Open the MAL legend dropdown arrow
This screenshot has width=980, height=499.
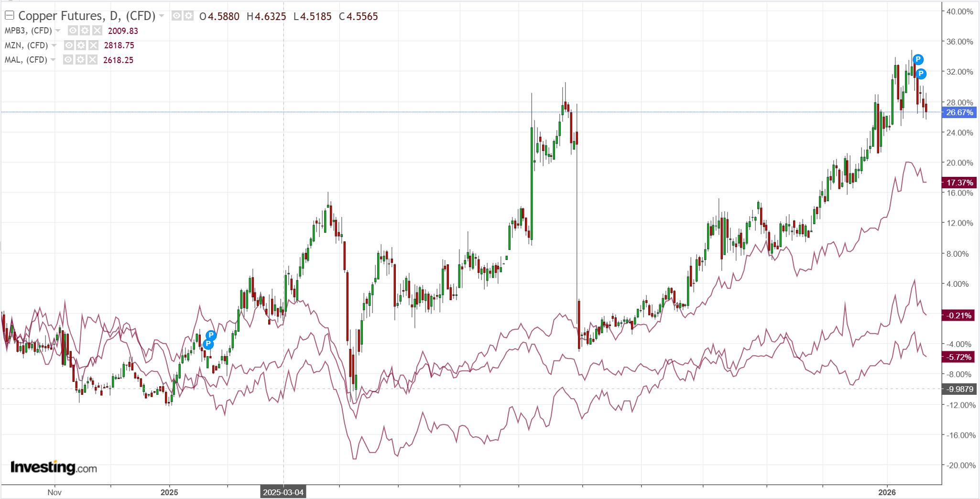tap(53, 60)
